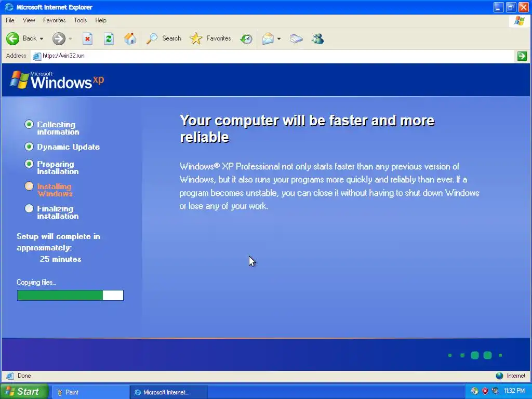This screenshot has height=399, width=532.
Task: Minimize the Internet Explorer window
Action: pyautogui.click(x=498, y=7)
